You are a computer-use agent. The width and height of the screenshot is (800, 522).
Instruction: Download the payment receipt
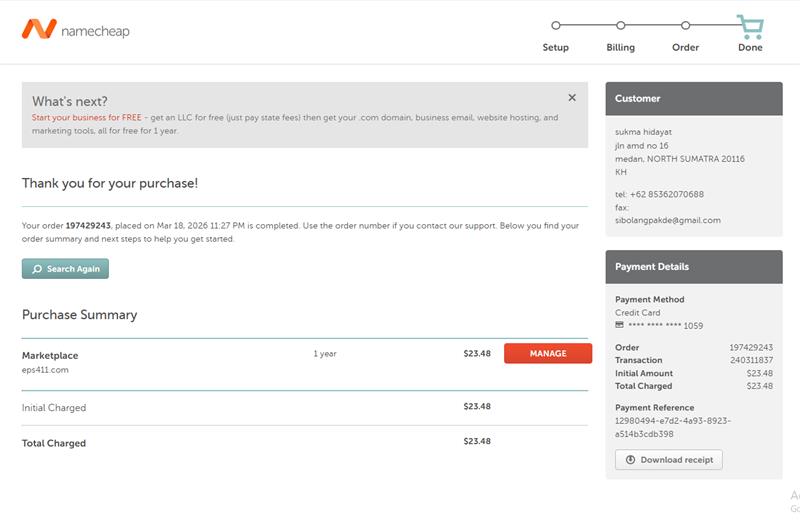pos(668,460)
